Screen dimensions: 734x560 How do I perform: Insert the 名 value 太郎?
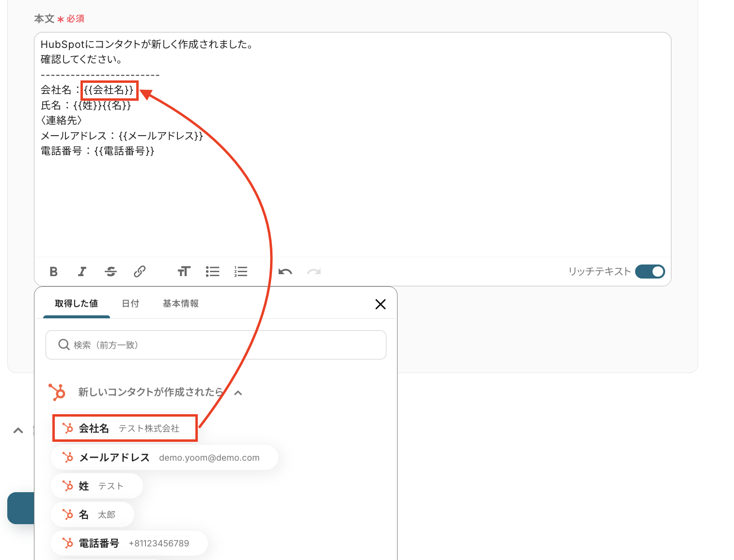[x=92, y=514]
